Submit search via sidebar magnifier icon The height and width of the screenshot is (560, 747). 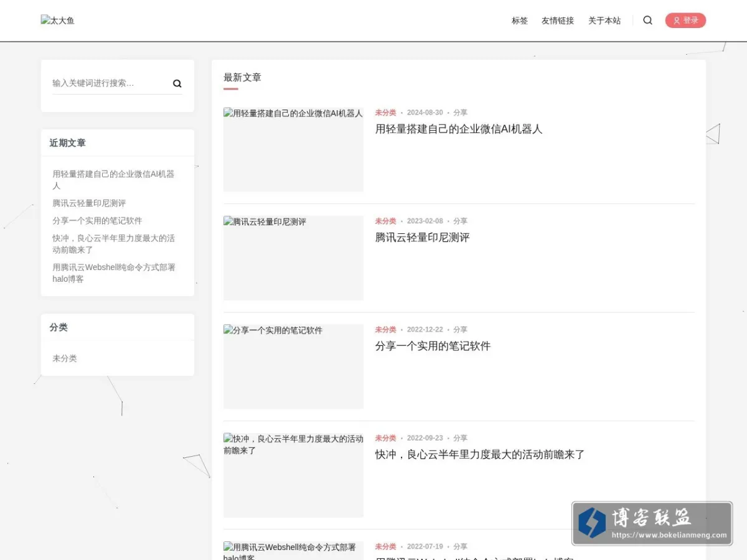click(177, 83)
